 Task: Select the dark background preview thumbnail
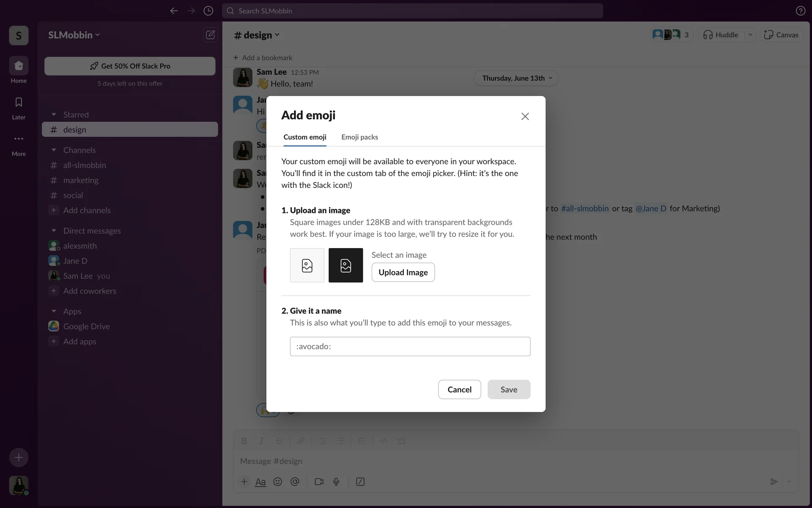(x=346, y=265)
